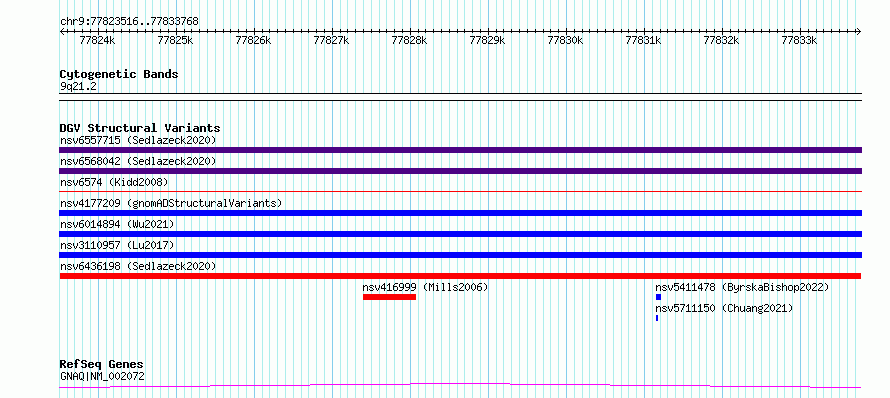Click the 77832k ruler position
The width and height of the screenshot is (890, 398).
[721, 41]
